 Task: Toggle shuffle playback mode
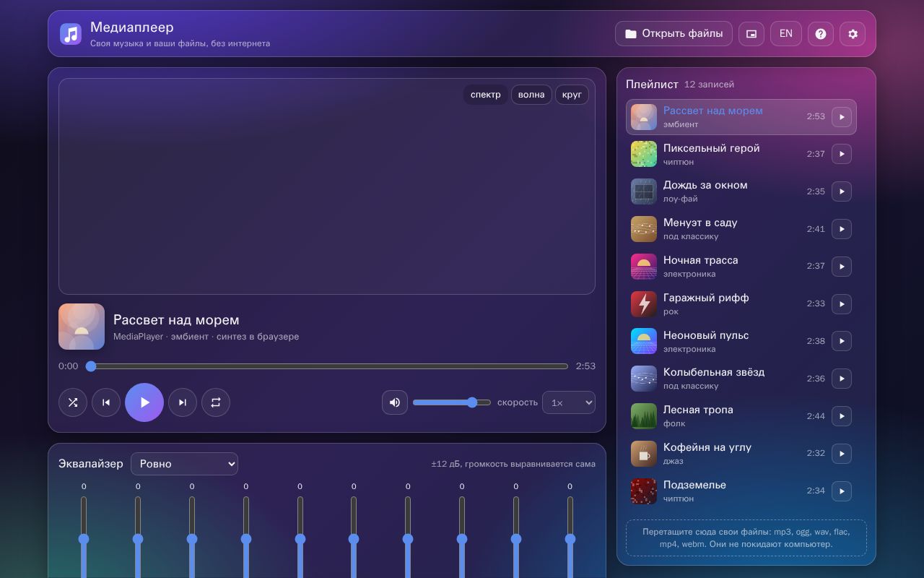coord(73,402)
